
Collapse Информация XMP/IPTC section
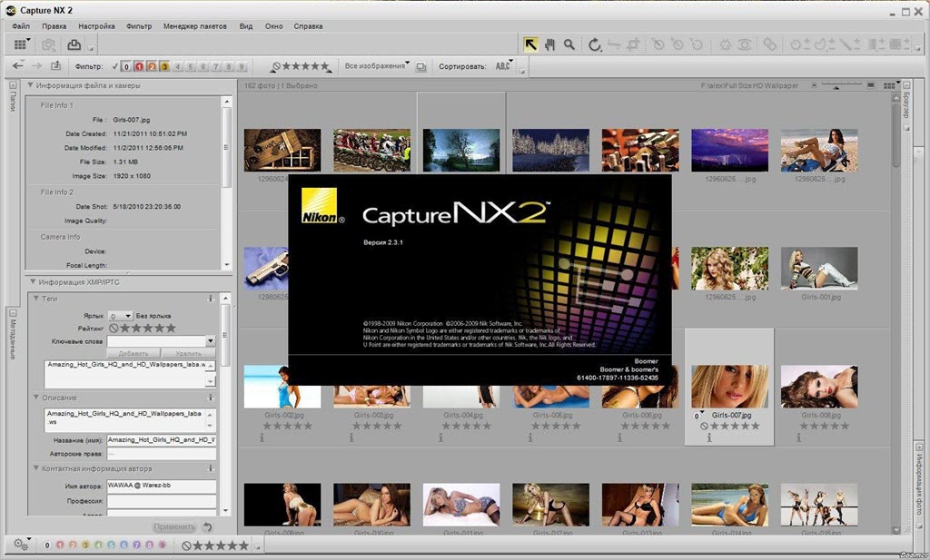(x=33, y=282)
